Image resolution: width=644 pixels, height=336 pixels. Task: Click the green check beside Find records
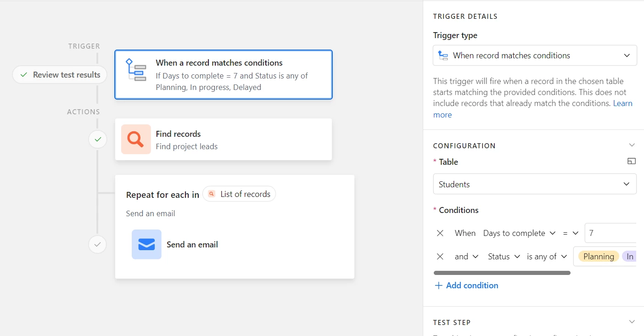[x=97, y=139]
